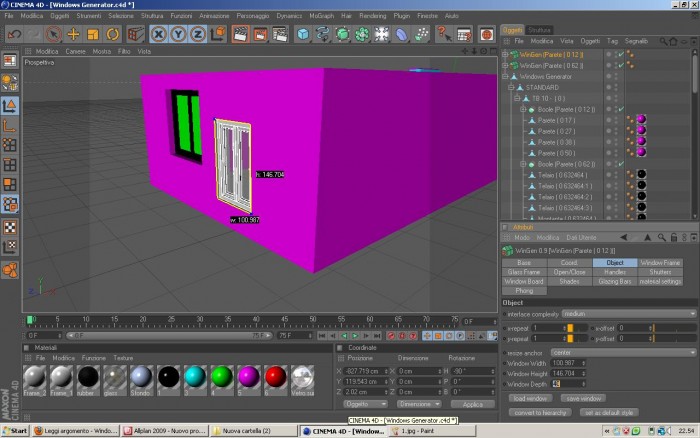Open the MoGraph menu
Screen dimensions: 700x438
click(321, 16)
